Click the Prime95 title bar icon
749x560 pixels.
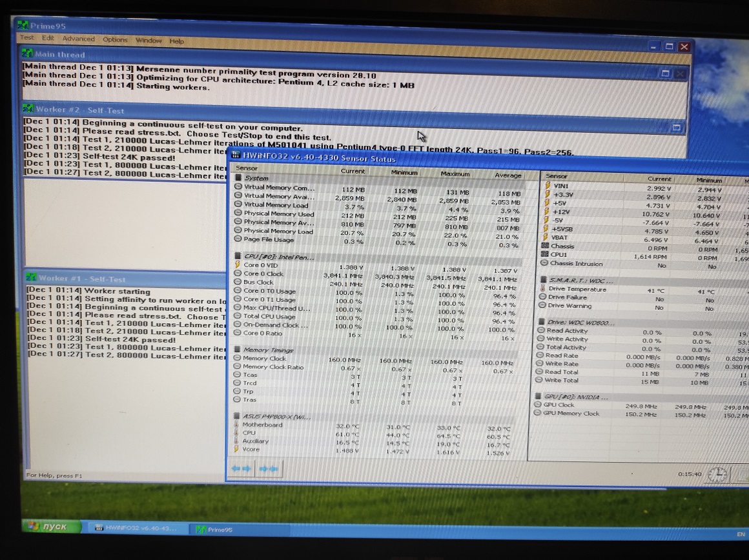[x=23, y=25]
